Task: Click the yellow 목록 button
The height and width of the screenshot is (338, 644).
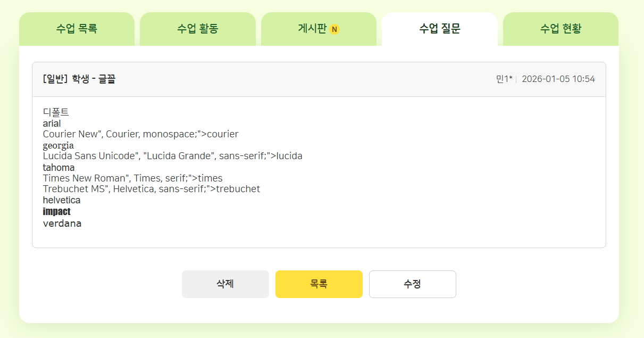Action: tap(319, 284)
